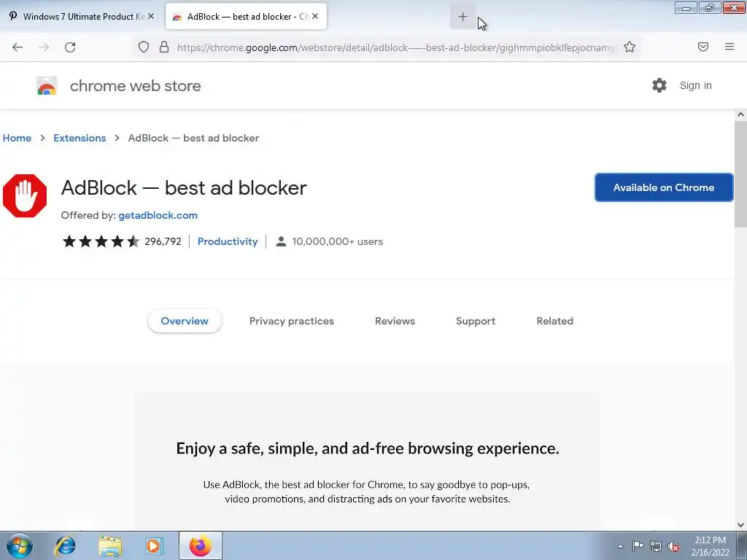Go to Home breadcrumb link
The width and height of the screenshot is (747, 560).
[x=18, y=138]
